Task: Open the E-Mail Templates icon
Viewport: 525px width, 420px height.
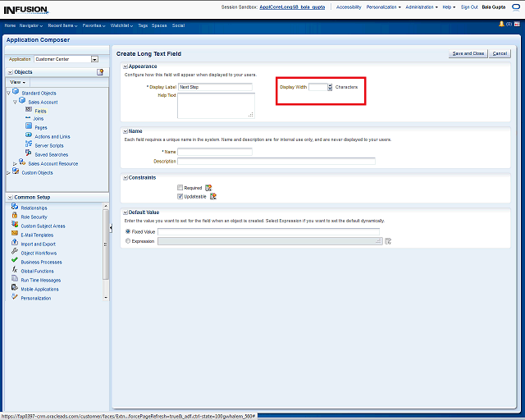Action: coord(15,235)
